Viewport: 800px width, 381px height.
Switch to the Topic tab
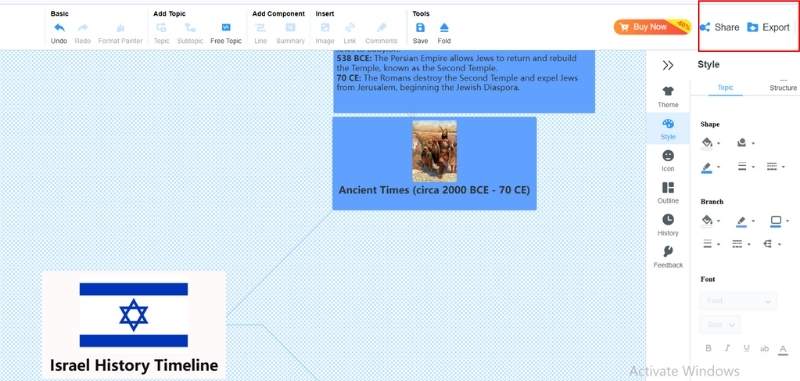click(726, 88)
